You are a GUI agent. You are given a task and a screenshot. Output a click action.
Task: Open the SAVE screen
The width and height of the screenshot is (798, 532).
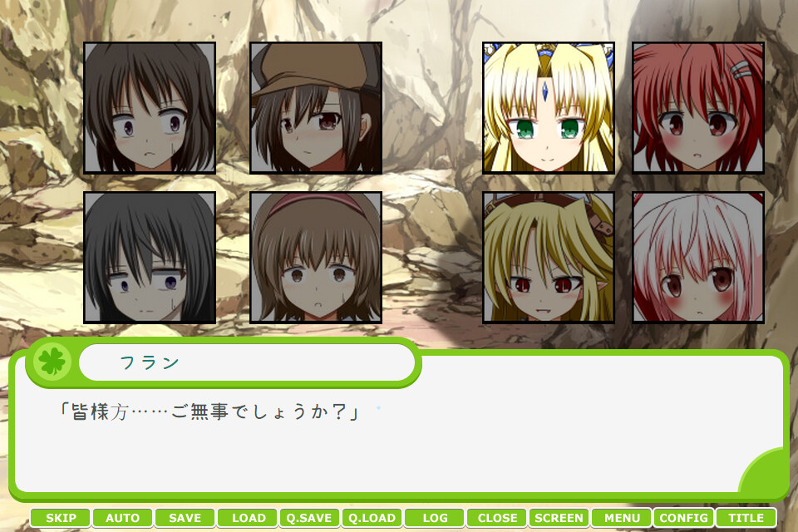pos(185,518)
